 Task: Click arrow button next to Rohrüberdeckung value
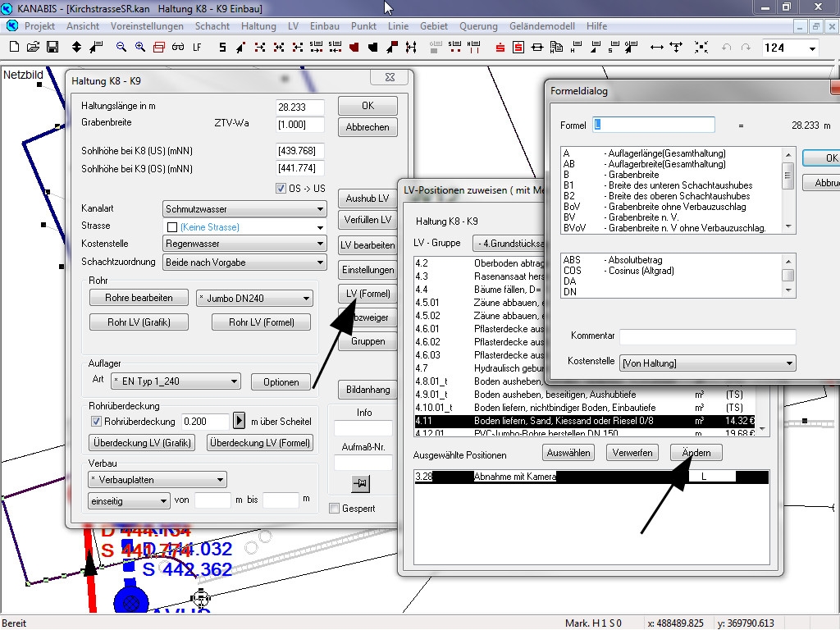(240, 421)
